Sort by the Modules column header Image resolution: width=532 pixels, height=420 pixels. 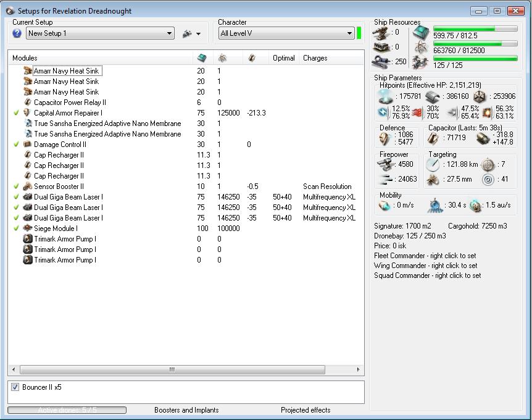(x=101, y=58)
